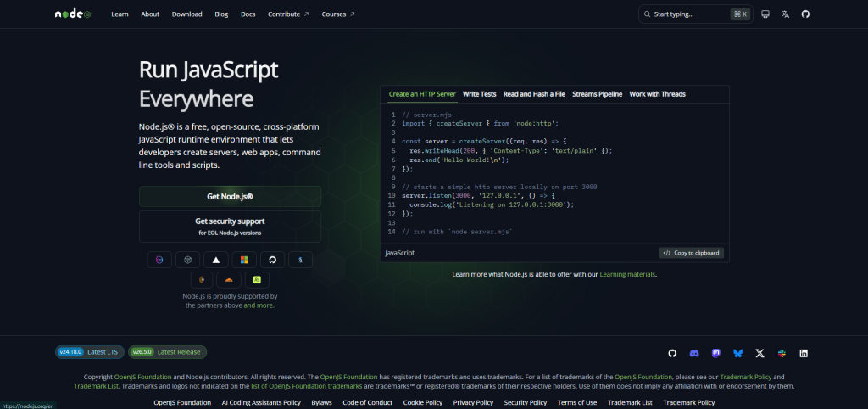The image size is (868, 409).
Task: Click the pink-blue globe partner logo
Action: click(x=159, y=260)
